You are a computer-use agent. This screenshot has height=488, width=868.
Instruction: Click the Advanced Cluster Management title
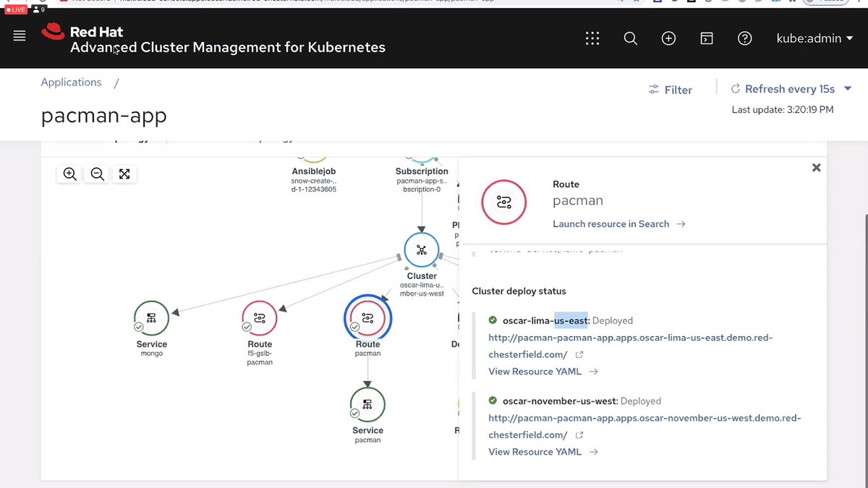coord(228,48)
